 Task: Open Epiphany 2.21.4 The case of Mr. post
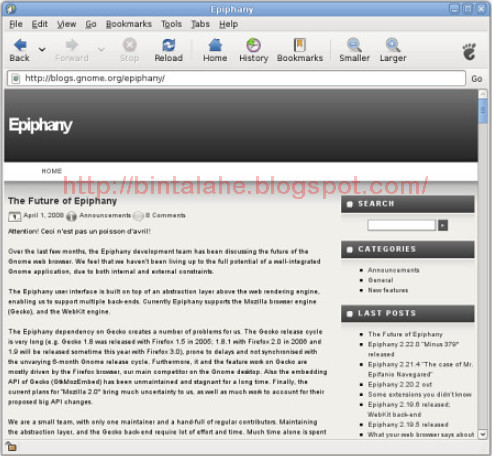click(420, 369)
